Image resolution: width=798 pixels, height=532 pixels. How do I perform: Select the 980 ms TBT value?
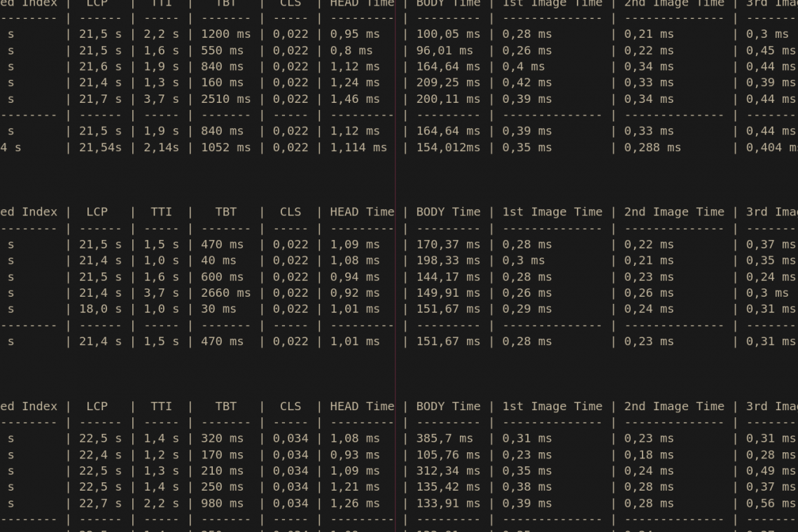(222, 503)
